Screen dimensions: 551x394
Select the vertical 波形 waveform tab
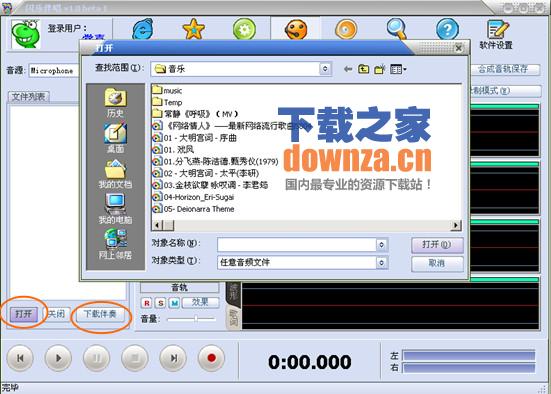click(x=233, y=293)
